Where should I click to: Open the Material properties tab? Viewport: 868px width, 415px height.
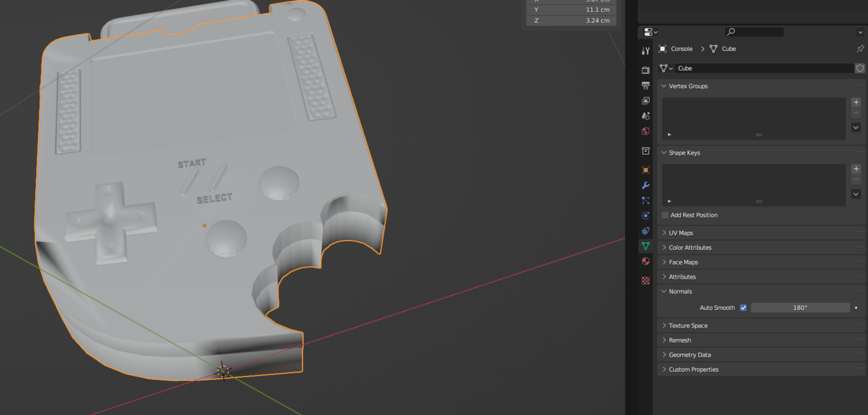pos(646,262)
